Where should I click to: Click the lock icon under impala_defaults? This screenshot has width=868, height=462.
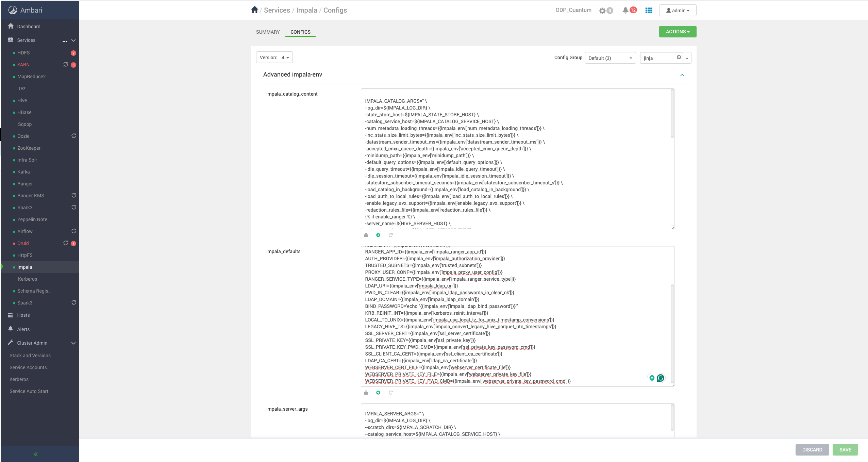pyautogui.click(x=366, y=393)
